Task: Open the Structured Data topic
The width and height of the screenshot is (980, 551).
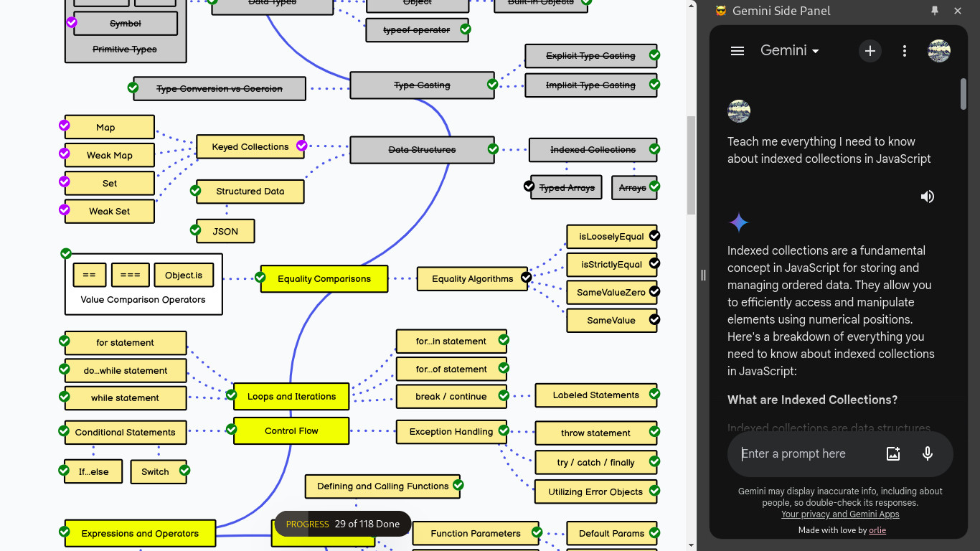Action: coord(250,192)
